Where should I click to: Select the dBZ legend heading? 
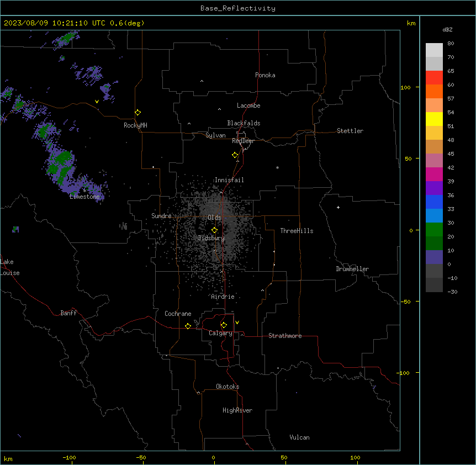tap(447, 29)
